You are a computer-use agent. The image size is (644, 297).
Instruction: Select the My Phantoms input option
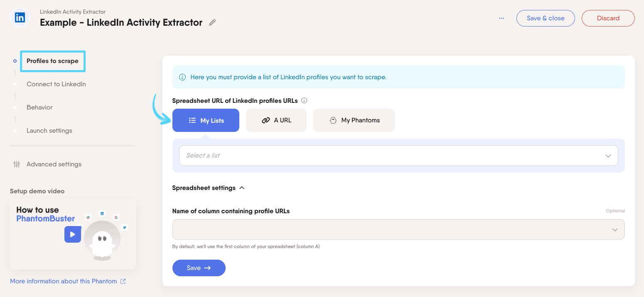coord(354,120)
